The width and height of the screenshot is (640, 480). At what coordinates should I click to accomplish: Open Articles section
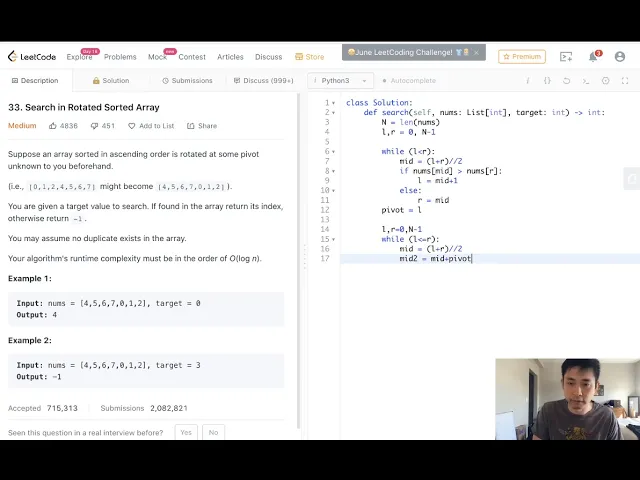click(230, 57)
